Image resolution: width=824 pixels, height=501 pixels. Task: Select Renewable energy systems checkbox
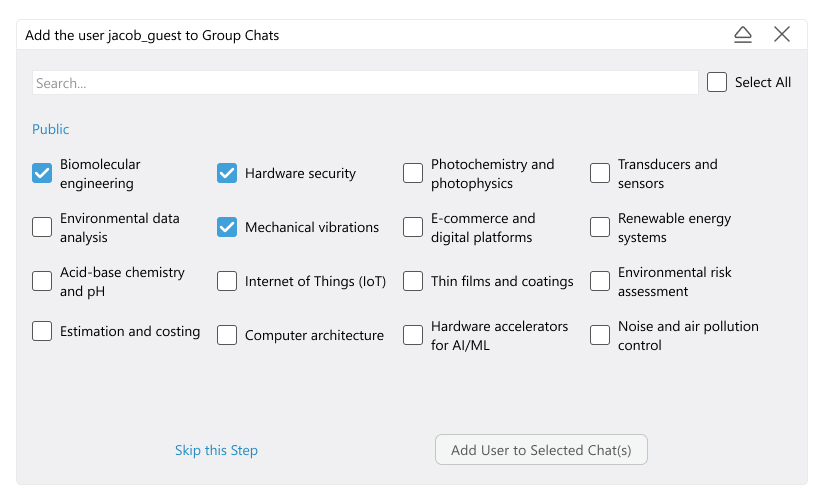pos(600,228)
